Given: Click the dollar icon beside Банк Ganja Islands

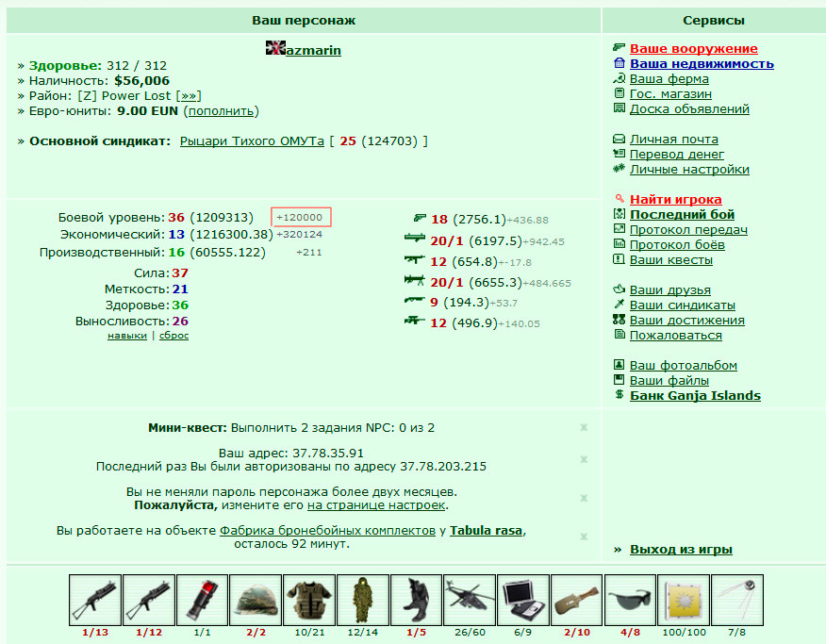Looking at the screenshot, I should click(619, 395).
